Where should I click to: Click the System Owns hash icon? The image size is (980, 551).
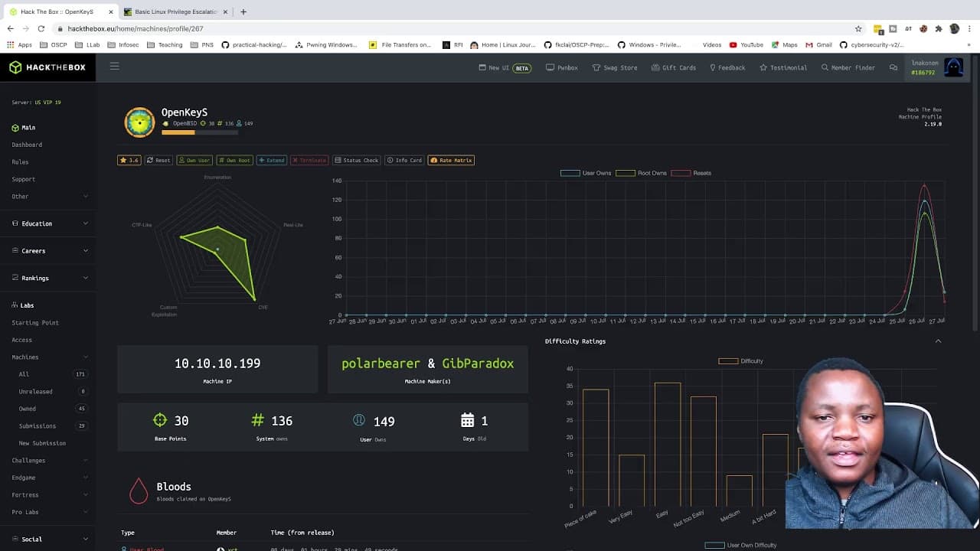258,420
